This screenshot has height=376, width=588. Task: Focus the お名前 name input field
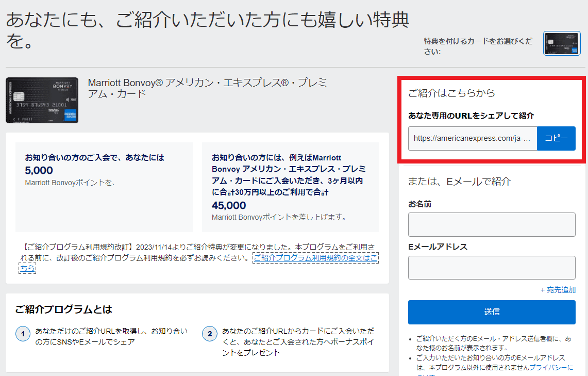492,225
